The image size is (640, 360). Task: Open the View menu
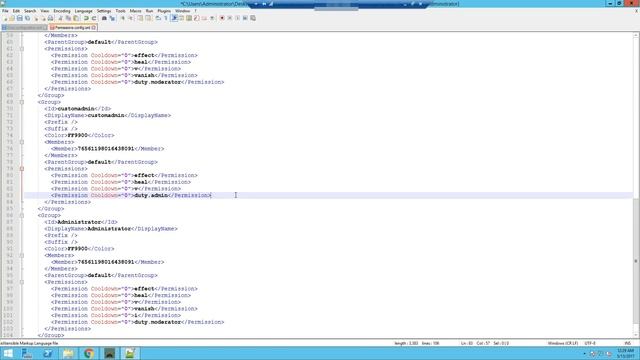click(44, 11)
